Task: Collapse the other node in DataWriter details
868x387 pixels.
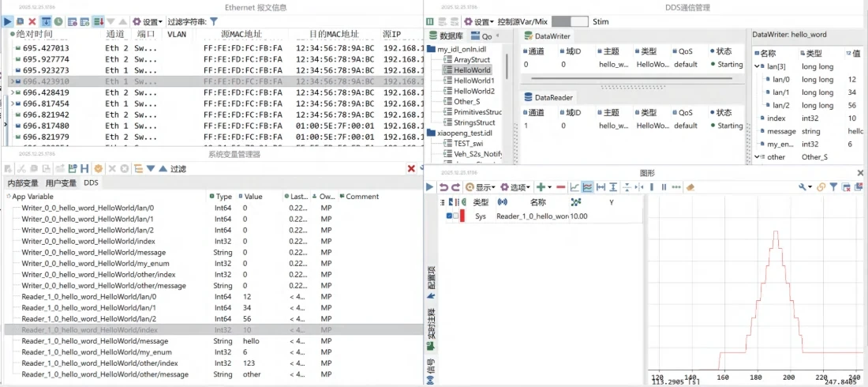Action: click(758, 157)
